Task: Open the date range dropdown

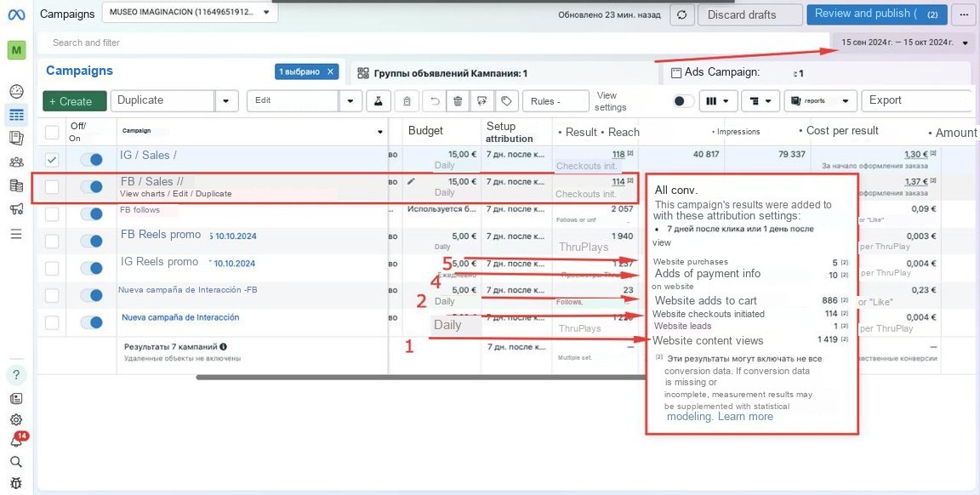Action: 905,43
